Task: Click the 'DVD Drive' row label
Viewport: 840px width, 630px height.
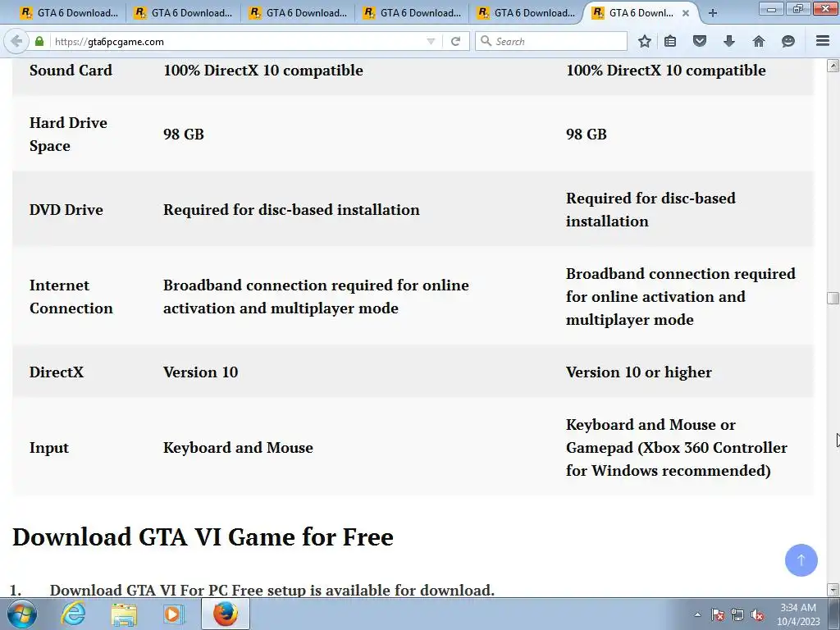Action: [66, 209]
